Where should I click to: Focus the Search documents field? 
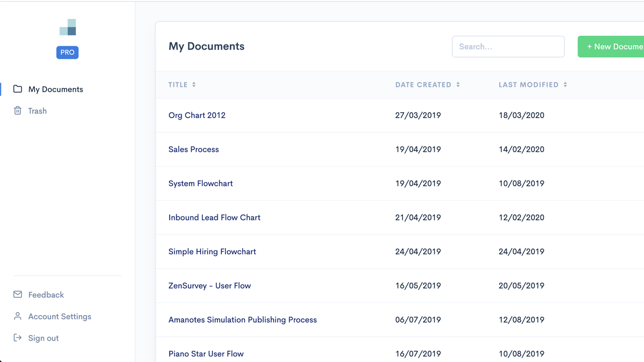pos(508,47)
